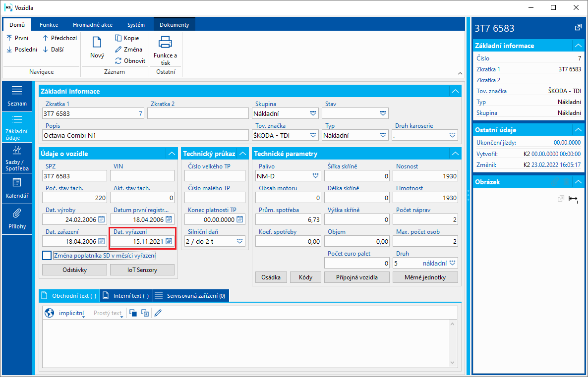
Task: Click the IoT Senzory button
Action: click(x=142, y=270)
